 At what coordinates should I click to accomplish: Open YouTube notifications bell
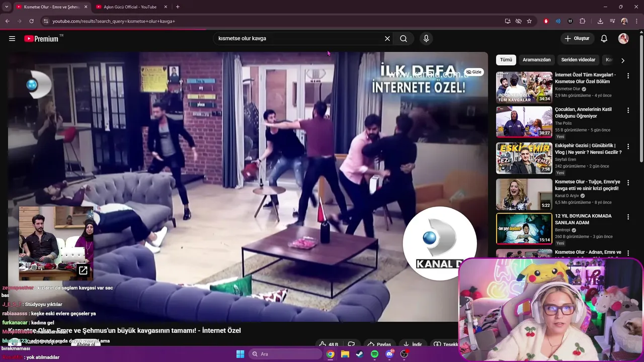pyautogui.click(x=604, y=39)
